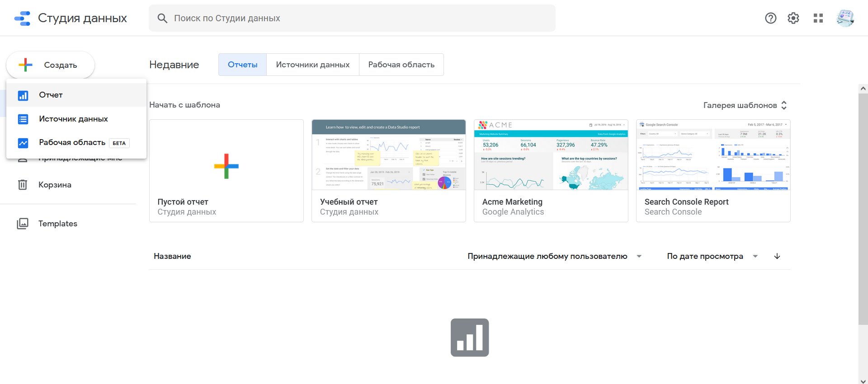Click the Data Studio logo icon
Screen dimensions: 868x384
[x=22, y=18]
